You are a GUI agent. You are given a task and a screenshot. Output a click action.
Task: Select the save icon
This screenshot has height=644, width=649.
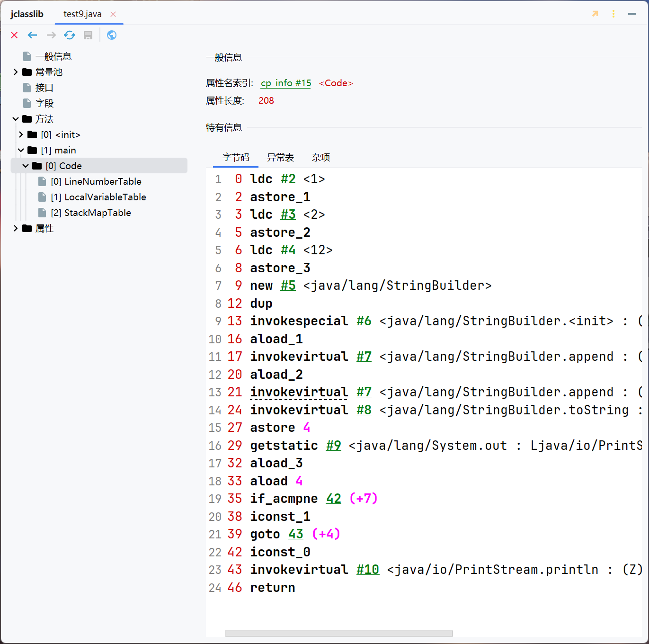(x=88, y=35)
